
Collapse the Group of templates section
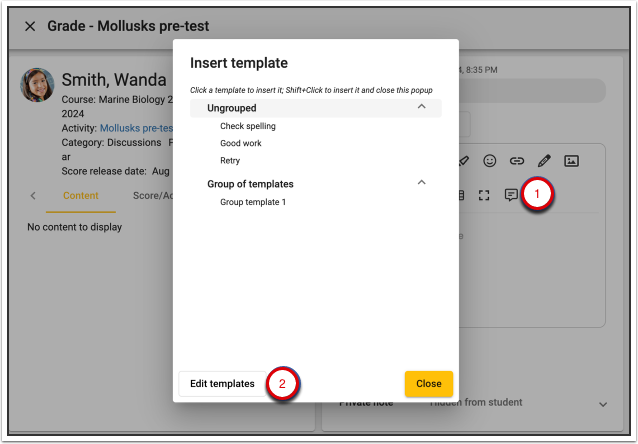pos(421,183)
